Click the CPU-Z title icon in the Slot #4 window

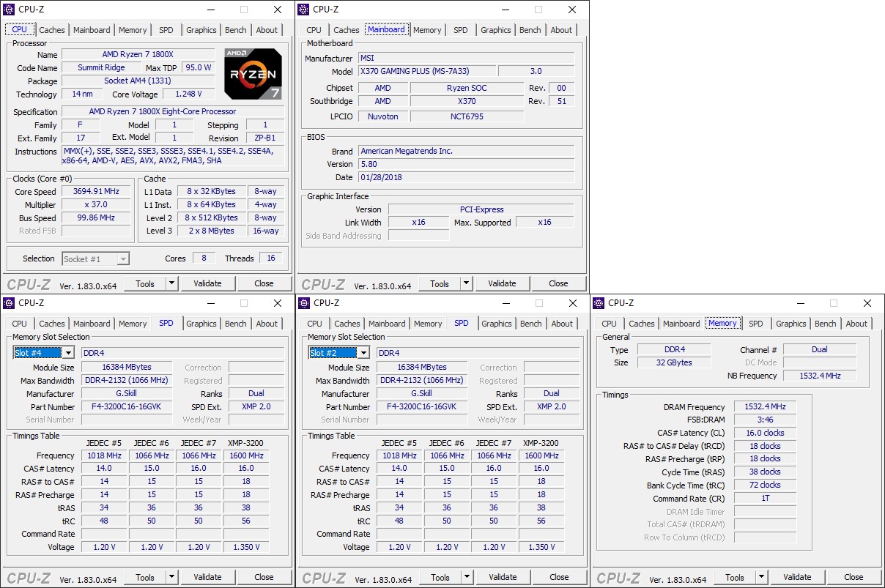coord(10,303)
